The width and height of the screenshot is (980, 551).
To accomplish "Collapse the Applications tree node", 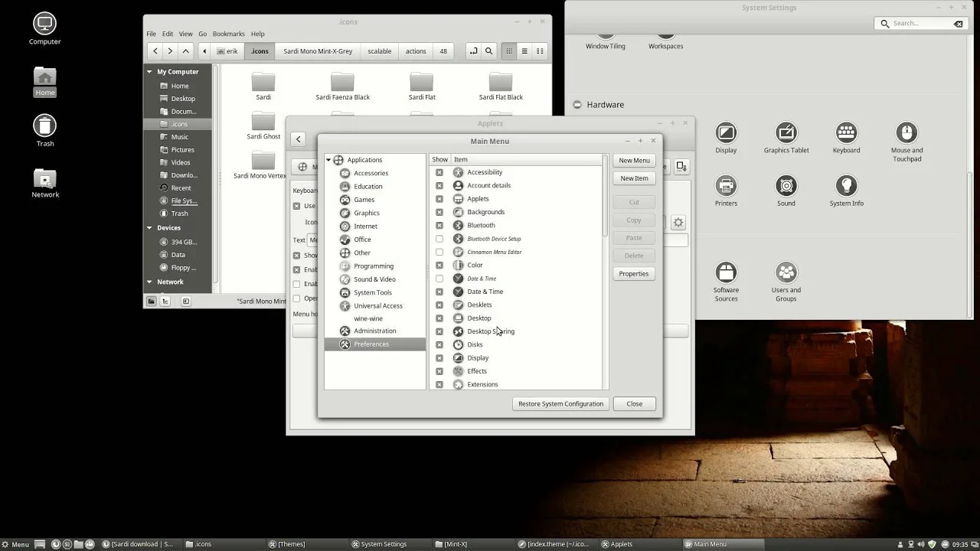I will pos(328,160).
